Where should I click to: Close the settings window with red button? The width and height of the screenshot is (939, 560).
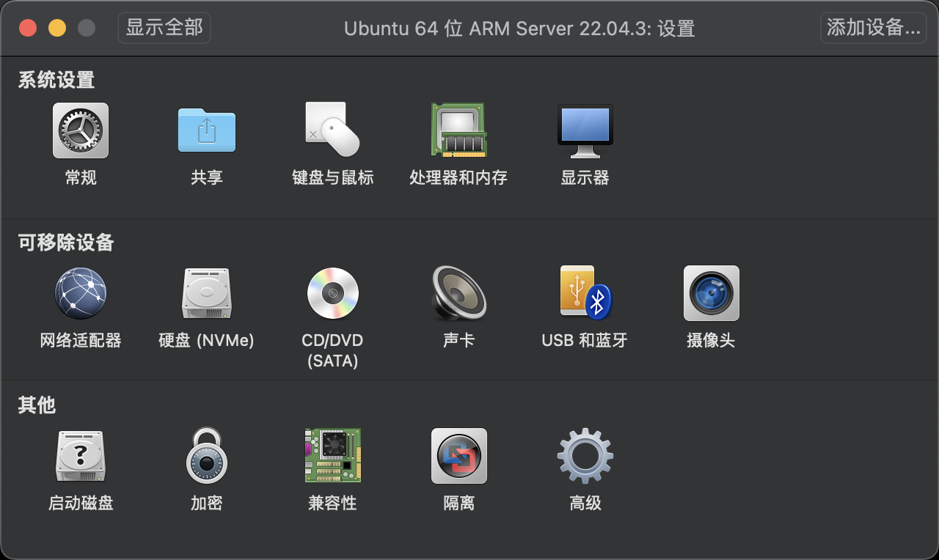[28, 29]
